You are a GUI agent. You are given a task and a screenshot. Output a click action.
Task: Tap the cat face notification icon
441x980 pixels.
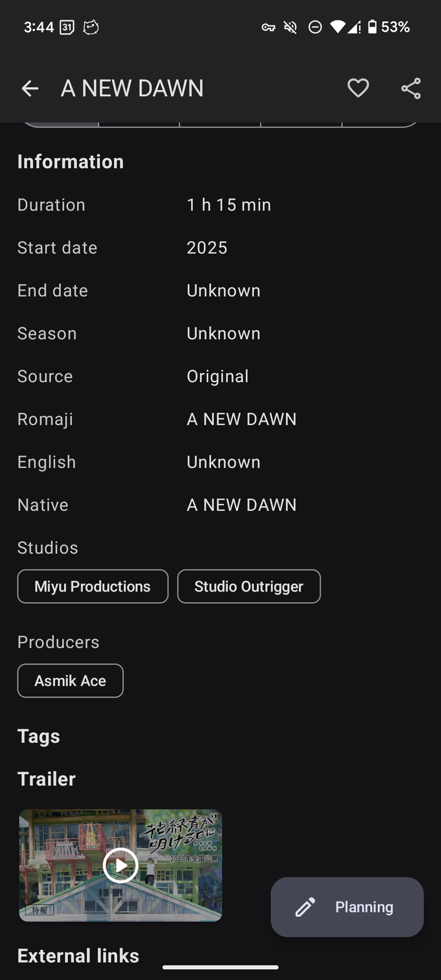click(91, 27)
